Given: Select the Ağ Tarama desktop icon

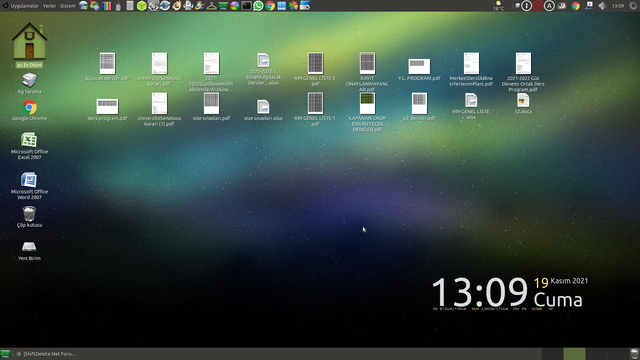Looking at the screenshot, I should pyautogui.click(x=29, y=83).
